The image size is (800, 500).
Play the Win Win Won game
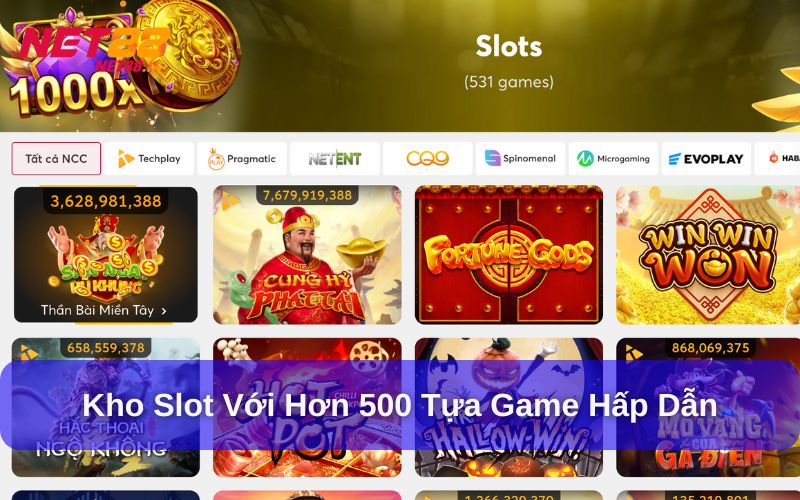[x=708, y=255]
